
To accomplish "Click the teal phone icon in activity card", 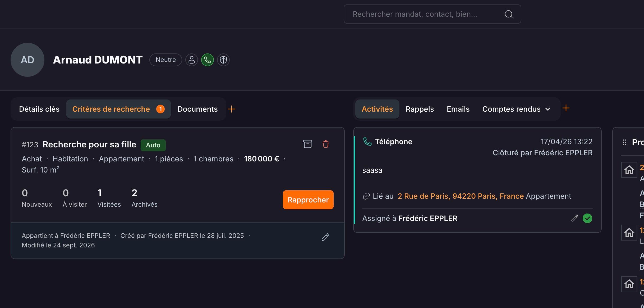I will coord(367,142).
